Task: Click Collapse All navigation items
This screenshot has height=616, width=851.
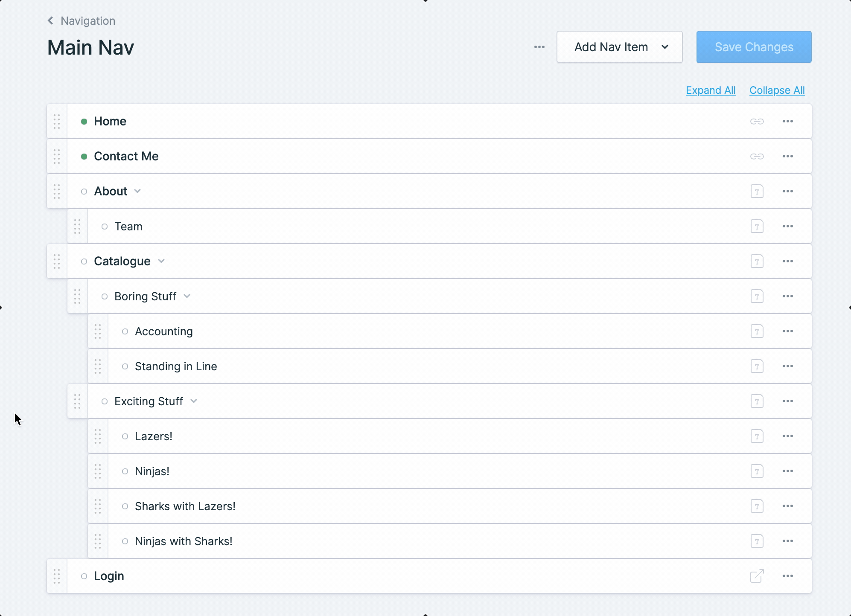Action: coord(777,90)
